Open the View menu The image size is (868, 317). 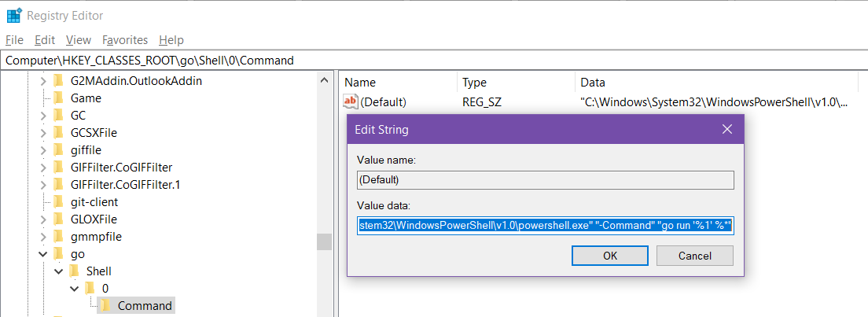(x=78, y=40)
